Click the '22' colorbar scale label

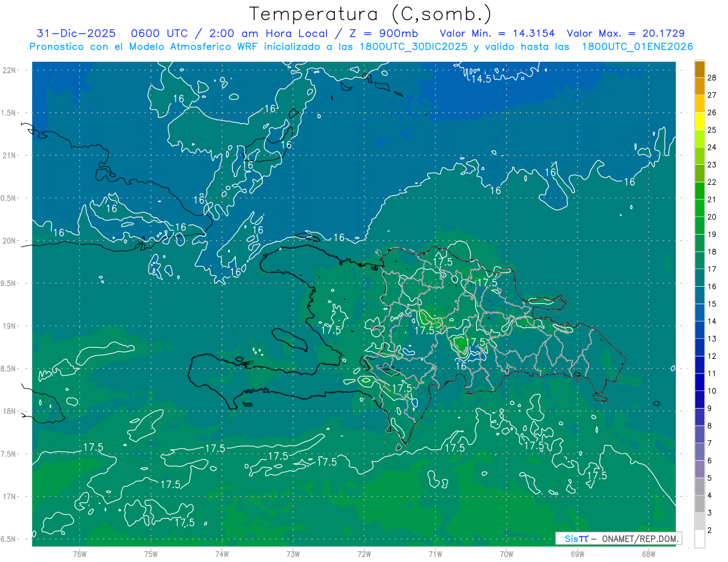(712, 182)
